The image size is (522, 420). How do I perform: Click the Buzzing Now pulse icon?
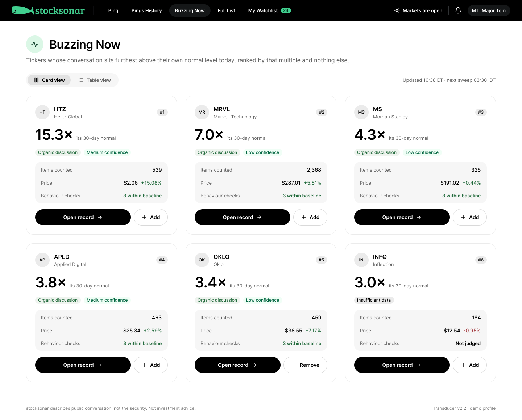[x=35, y=44]
